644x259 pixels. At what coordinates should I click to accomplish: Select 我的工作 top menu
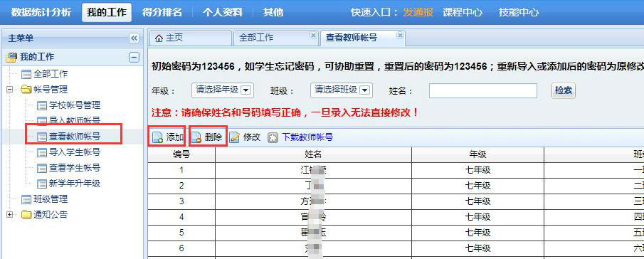(107, 12)
